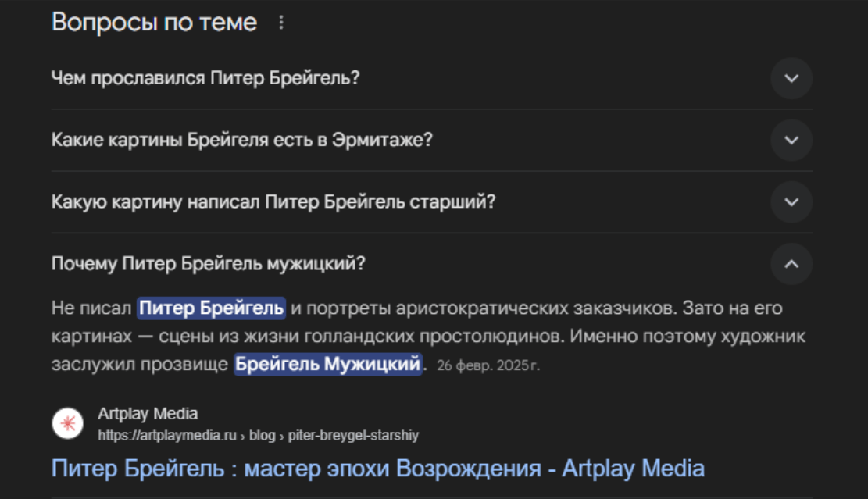Click the date 26 февр. 2025 г.
The width and height of the screenshot is (868, 499).
(488, 365)
